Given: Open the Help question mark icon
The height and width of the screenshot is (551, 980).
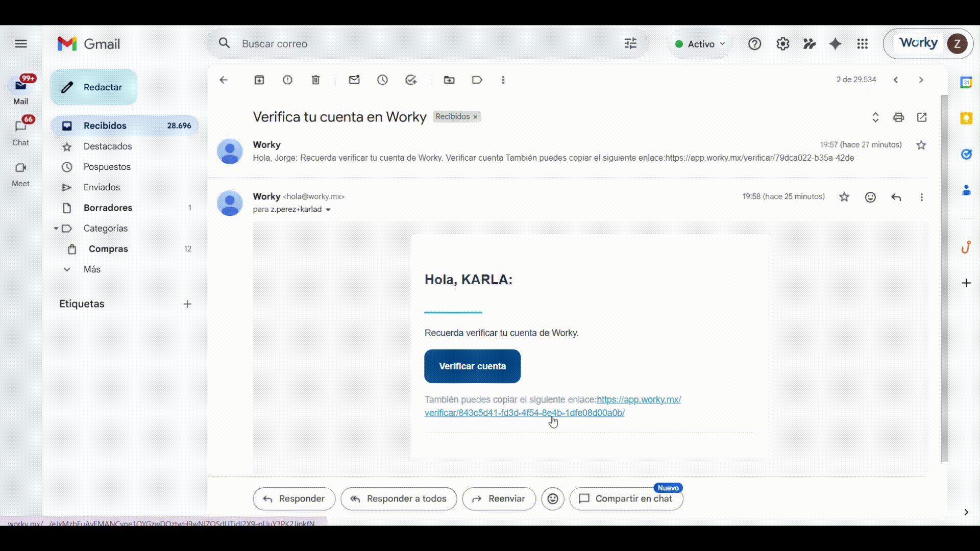Looking at the screenshot, I should click(x=754, y=44).
